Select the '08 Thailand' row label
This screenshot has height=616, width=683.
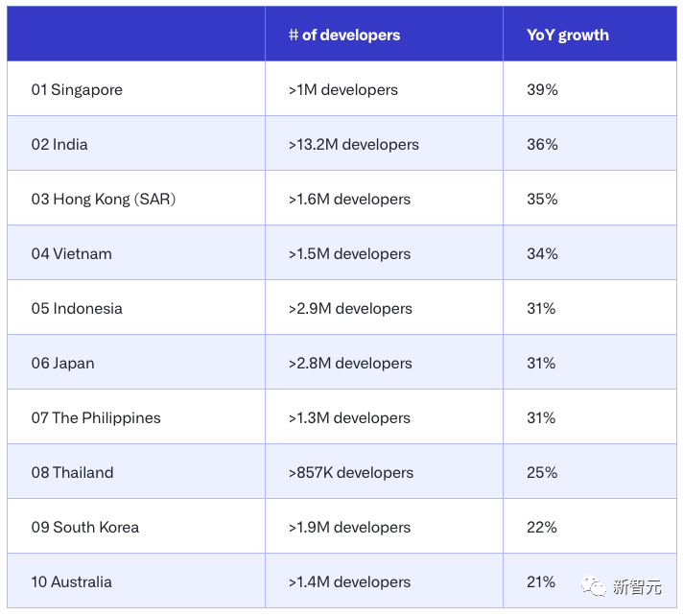tap(73, 472)
